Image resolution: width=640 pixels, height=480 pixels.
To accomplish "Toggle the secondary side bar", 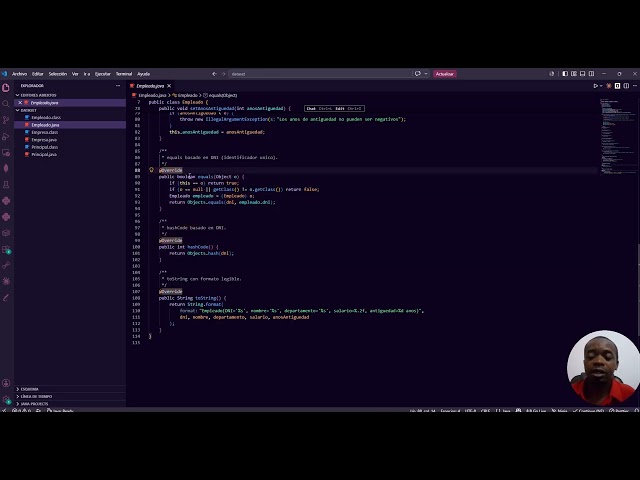I will tap(591, 74).
